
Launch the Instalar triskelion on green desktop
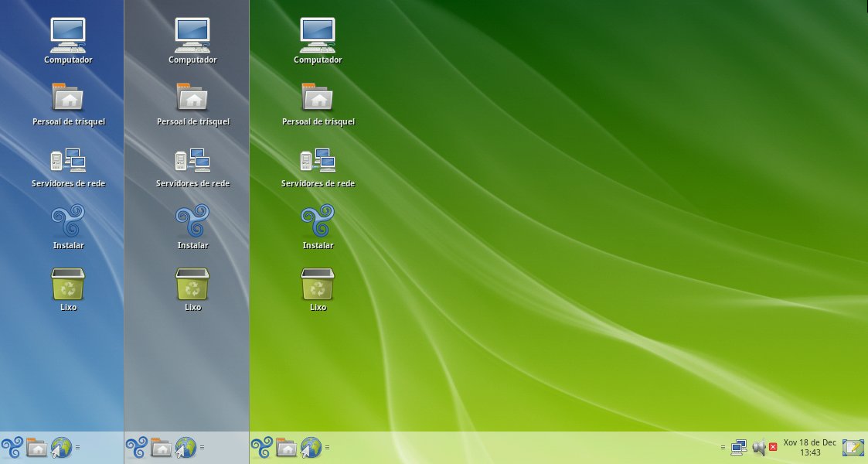coord(318,220)
